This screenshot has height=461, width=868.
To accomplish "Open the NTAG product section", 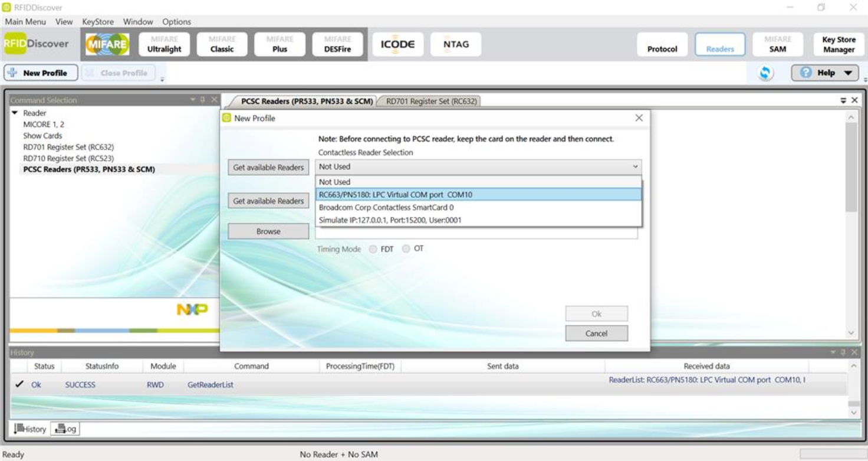I will pos(455,44).
